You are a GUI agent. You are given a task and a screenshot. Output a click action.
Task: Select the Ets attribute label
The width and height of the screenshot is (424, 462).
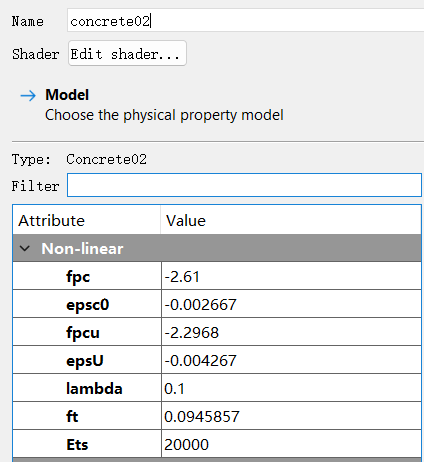[x=77, y=445]
